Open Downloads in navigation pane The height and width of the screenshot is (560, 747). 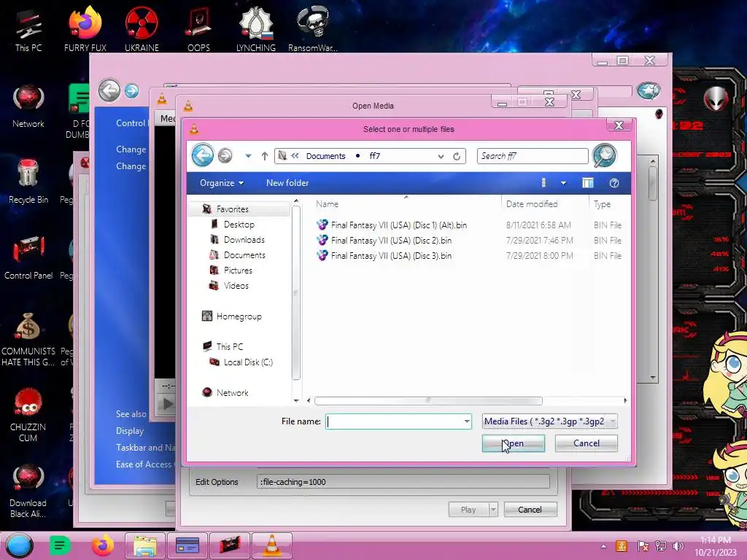(244, 239)
